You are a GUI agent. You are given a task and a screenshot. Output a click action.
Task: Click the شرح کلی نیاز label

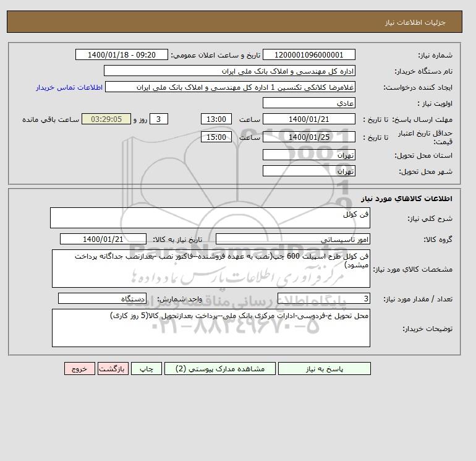tap(430, 218)
